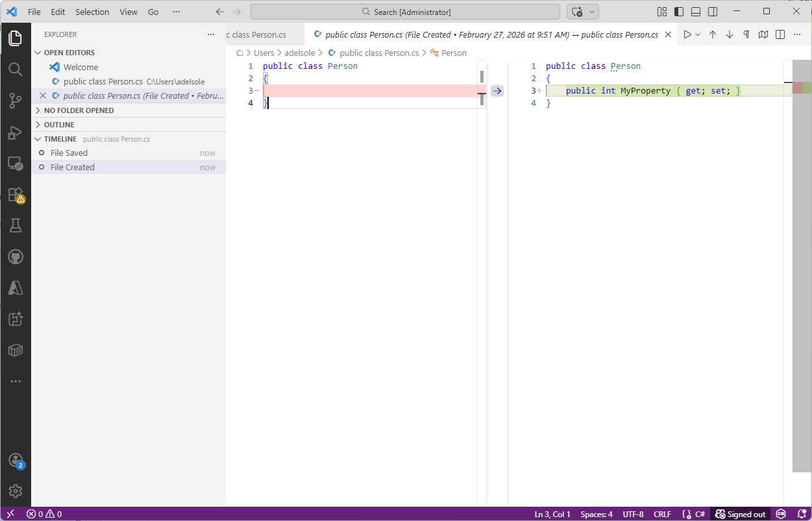Screen dimensions: 812x521
Task: Open the Manage gear menu
Action: [x=16, y=491]
